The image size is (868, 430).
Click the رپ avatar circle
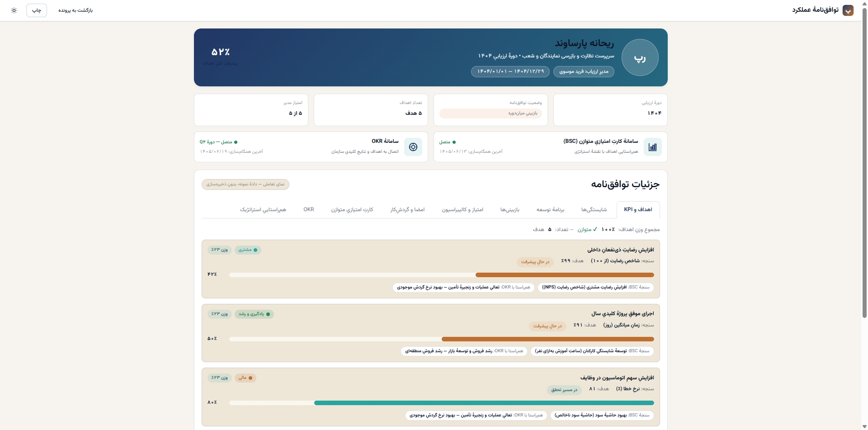tap(640, 57)
